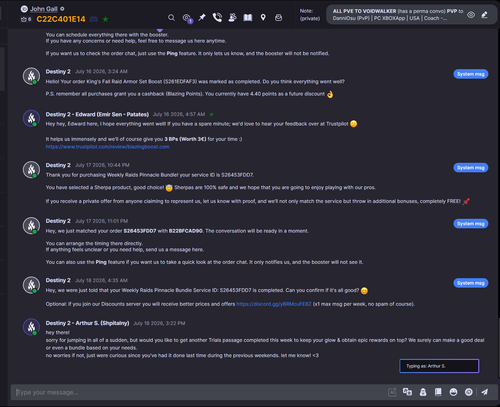Screen dimensions: 500x407
Task: Open the emoji picker smiley icon
Action: (x=453, y=392)
